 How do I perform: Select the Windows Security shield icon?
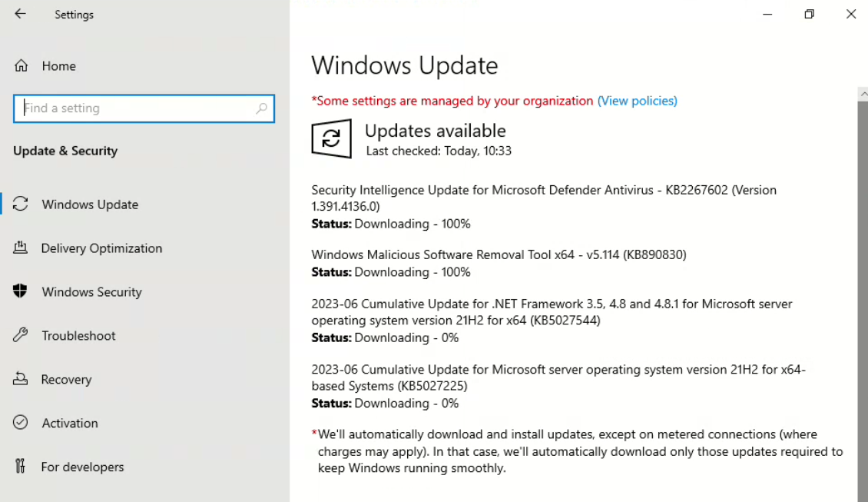(21, 291)
